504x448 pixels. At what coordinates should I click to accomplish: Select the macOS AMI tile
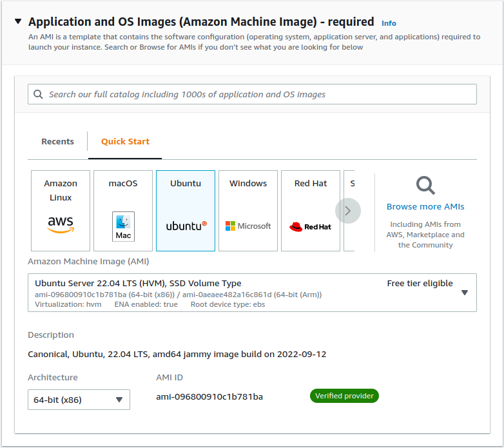pos(123,211)
